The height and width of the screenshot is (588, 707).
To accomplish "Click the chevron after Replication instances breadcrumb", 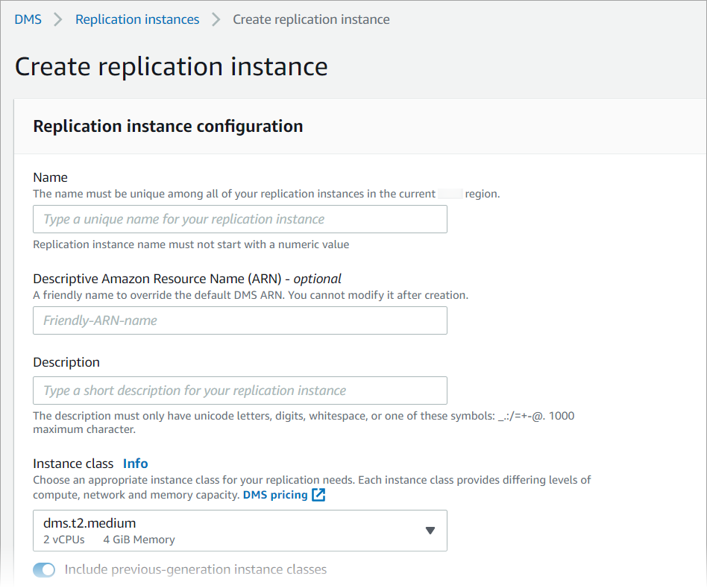I will 216,19.
